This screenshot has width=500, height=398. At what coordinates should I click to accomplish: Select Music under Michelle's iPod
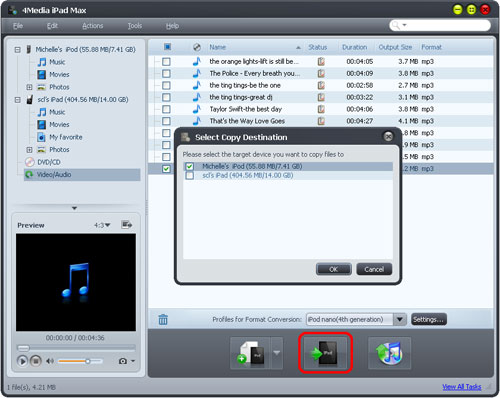pyautogui.click(x=51, y=62)
